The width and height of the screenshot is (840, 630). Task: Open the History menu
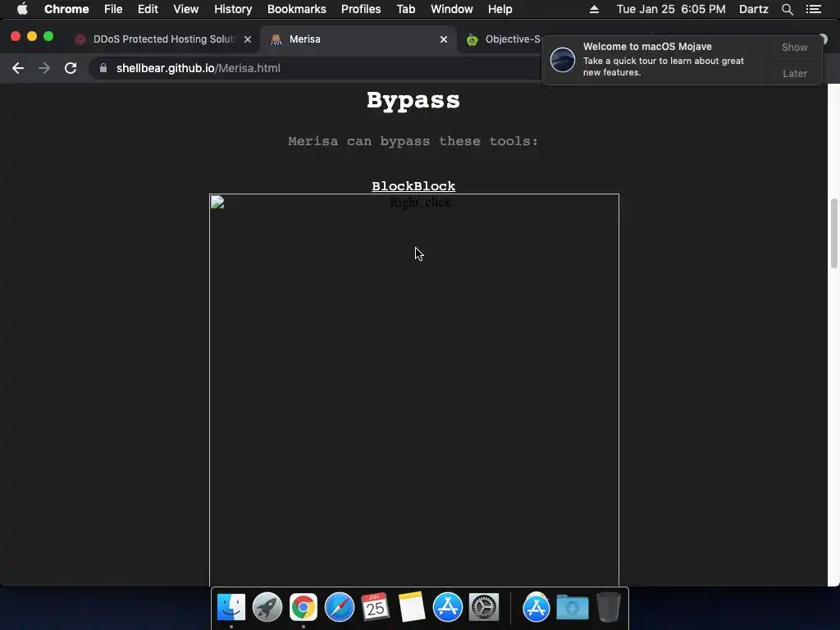point(233,9)
